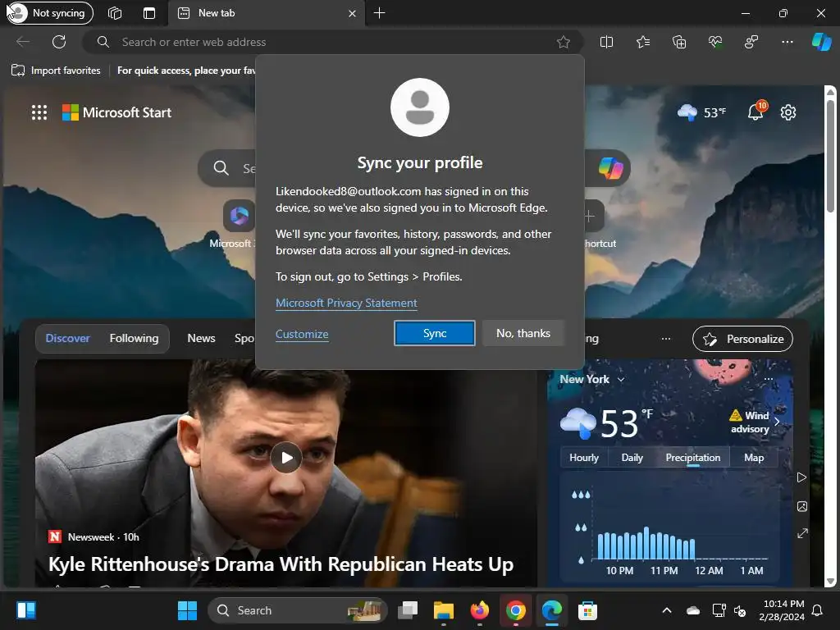This screenshot has height=630, width=840.
Task: Click the Customize link
Action: click(x=302, y=335)
